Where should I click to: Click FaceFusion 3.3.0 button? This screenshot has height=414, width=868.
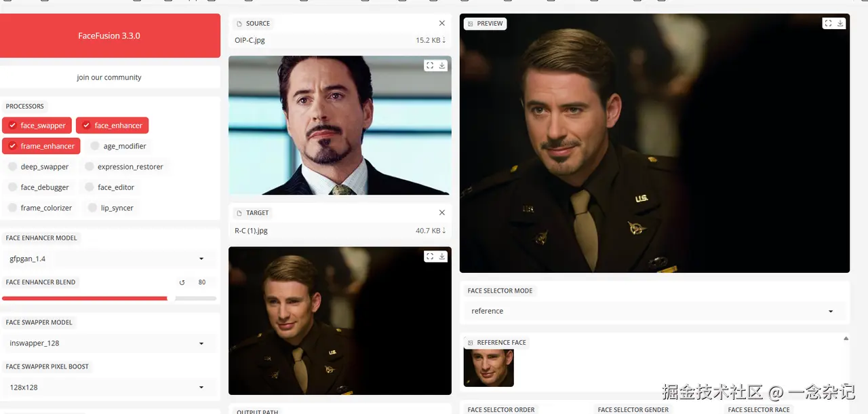109,35
